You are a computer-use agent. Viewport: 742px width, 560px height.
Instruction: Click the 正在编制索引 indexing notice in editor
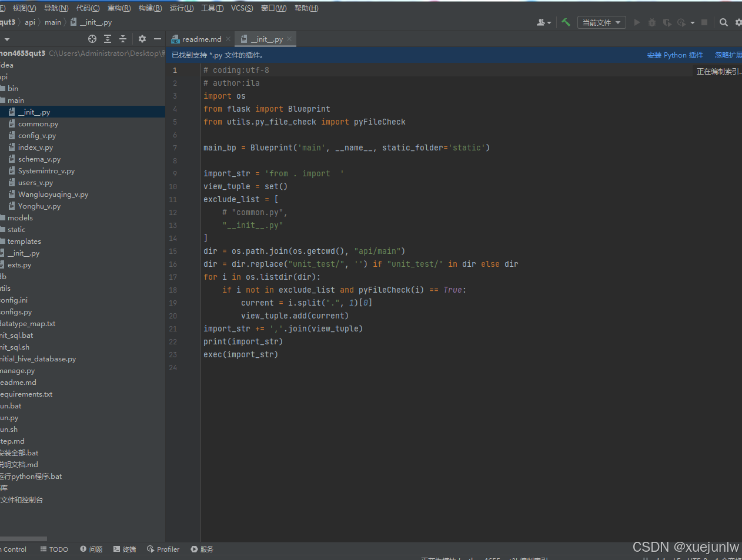(718, 72)
